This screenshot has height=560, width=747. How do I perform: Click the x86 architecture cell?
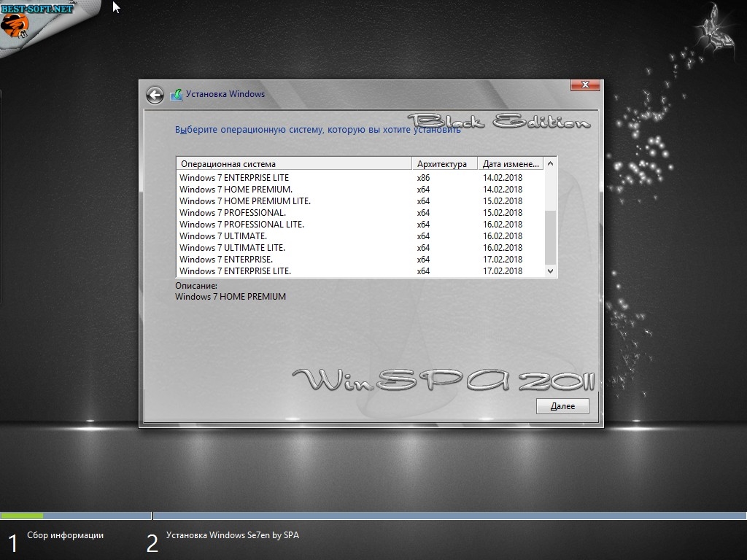coord(423,178)
